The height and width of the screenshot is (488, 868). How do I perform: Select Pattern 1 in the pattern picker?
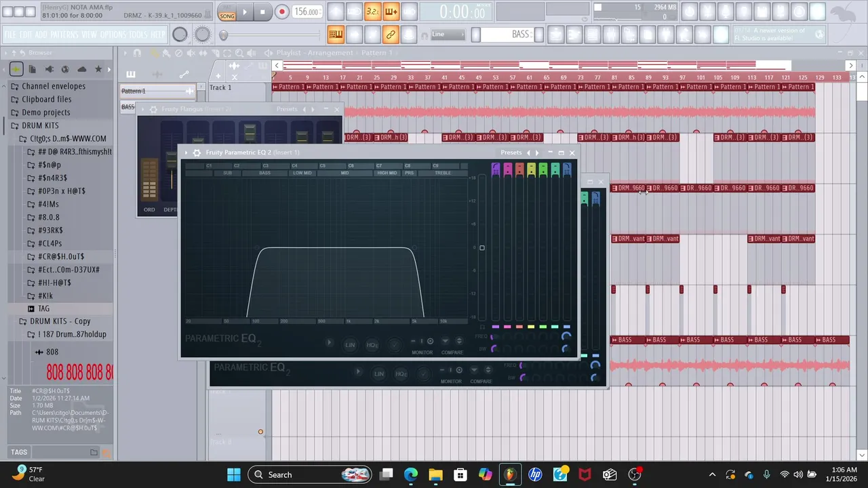pyautogui.click(x=156, y=91)
